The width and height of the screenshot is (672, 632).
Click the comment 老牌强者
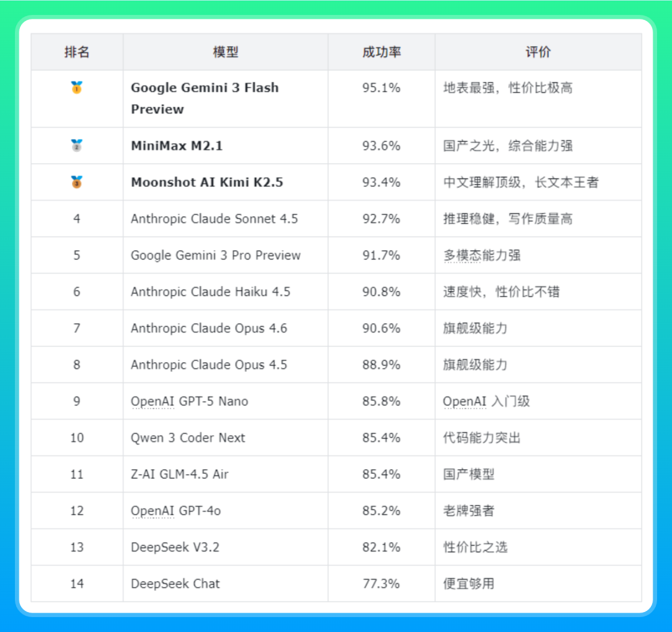pyautogui.click(x=469, y=511)
